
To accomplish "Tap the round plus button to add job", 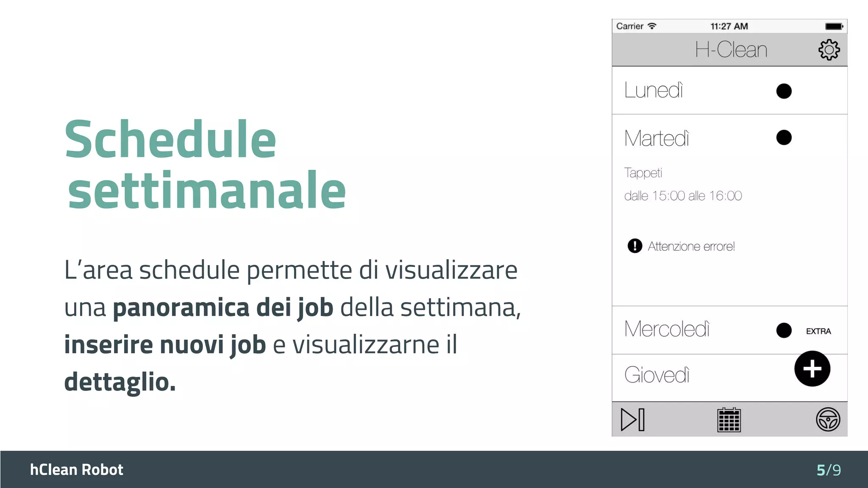I will [812, 369].
